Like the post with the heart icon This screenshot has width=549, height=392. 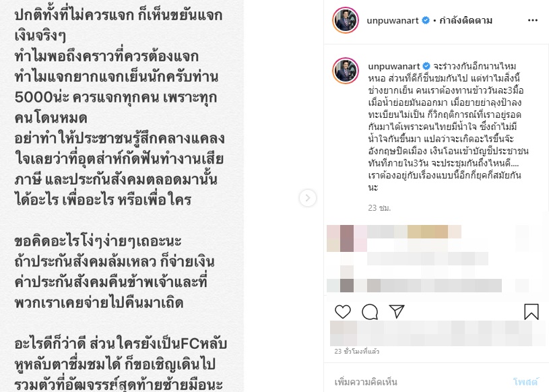point(343,311)
